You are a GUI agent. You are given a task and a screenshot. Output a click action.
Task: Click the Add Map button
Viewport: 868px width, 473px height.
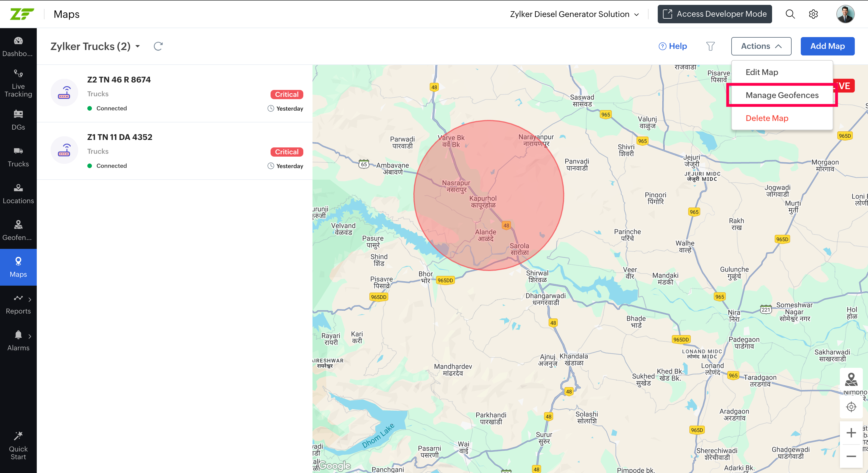point(827,46)
